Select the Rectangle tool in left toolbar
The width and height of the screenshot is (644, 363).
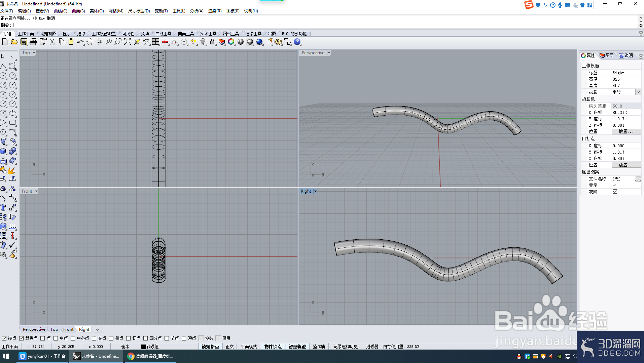coord(12,123)
